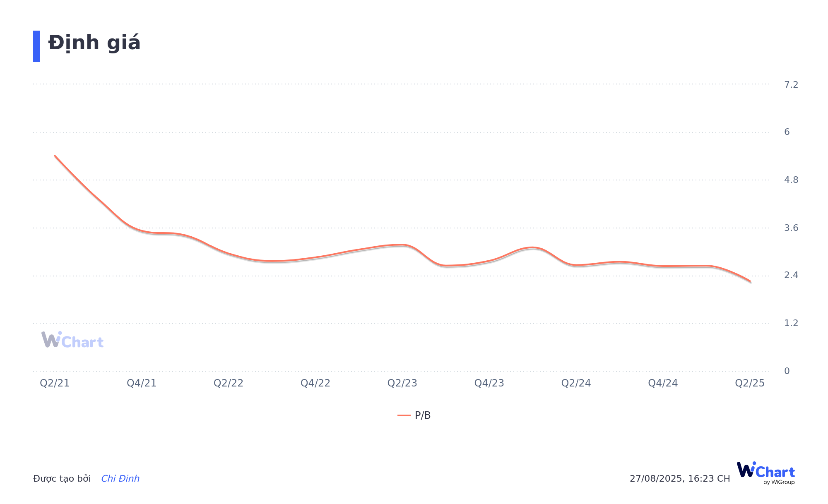Click the timestamp 27/08/2025, 16:23 CH

tap(680, 479)
